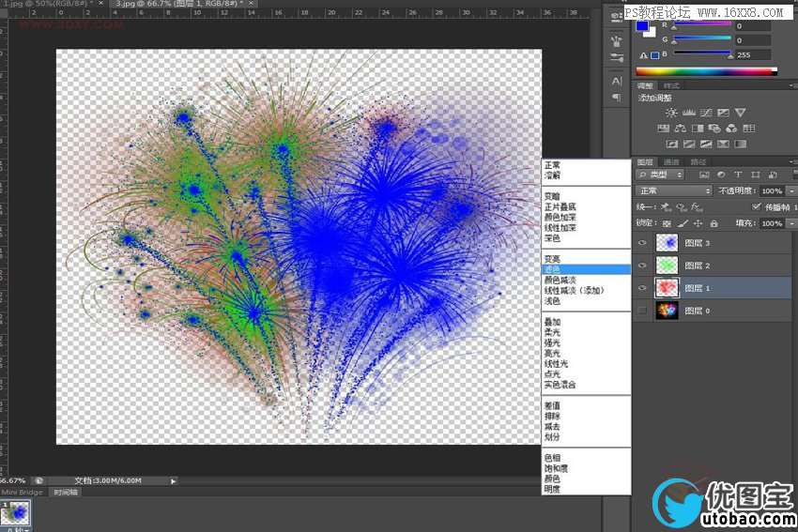Viewport: 798px width, 532px height.
Task: Open layer blend mode dropdown 正常
Action: click(x=674, y=190)
